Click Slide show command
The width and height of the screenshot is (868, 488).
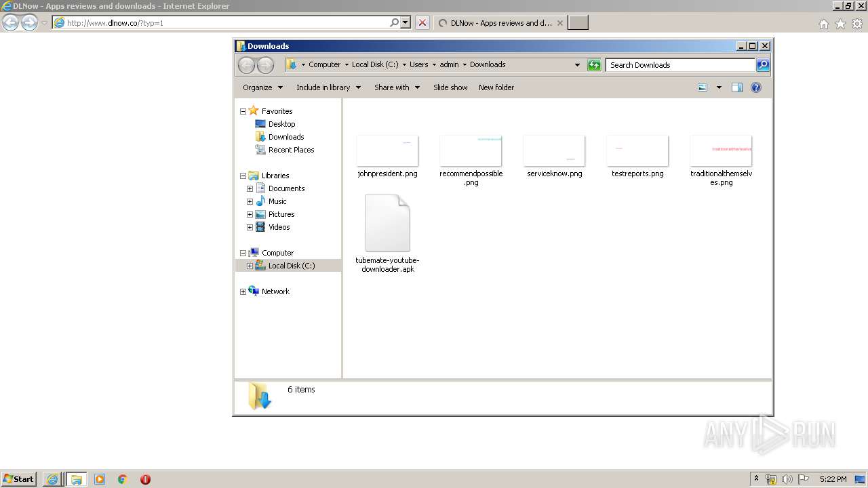click(450, 87)
